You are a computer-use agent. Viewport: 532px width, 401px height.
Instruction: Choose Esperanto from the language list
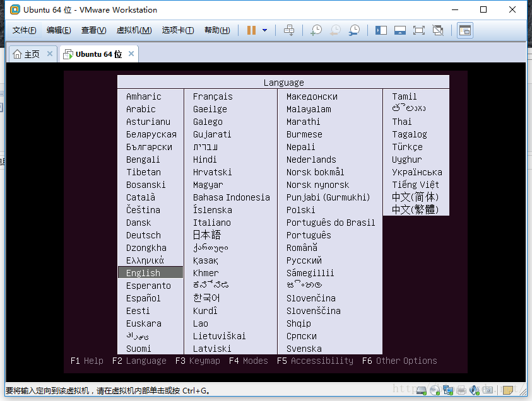click(x=148, y=286)
